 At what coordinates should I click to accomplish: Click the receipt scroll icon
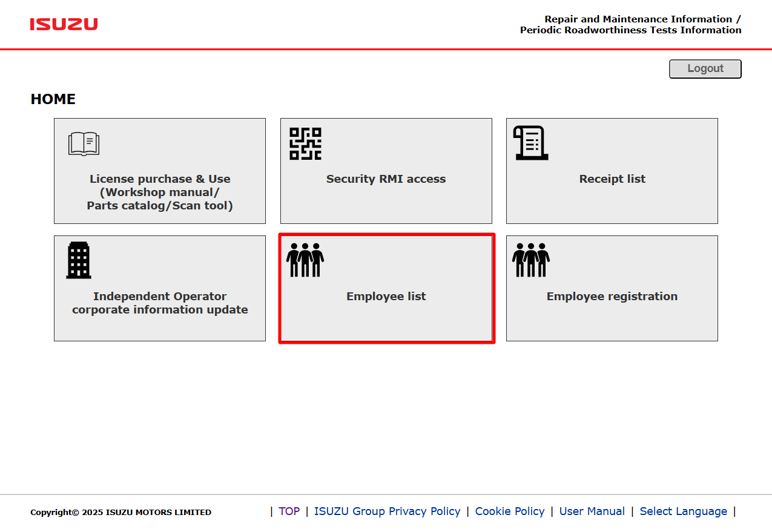(x=530, y=143)
